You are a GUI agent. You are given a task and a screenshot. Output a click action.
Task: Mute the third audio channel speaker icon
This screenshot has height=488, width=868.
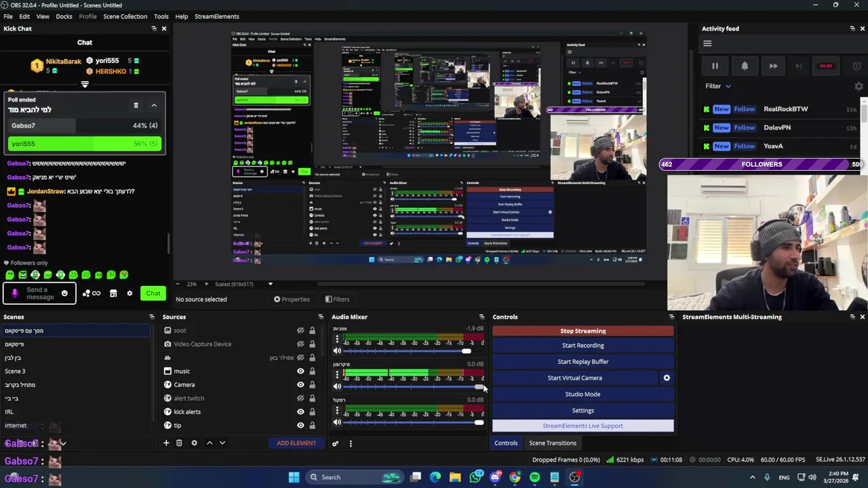(337, 422)
